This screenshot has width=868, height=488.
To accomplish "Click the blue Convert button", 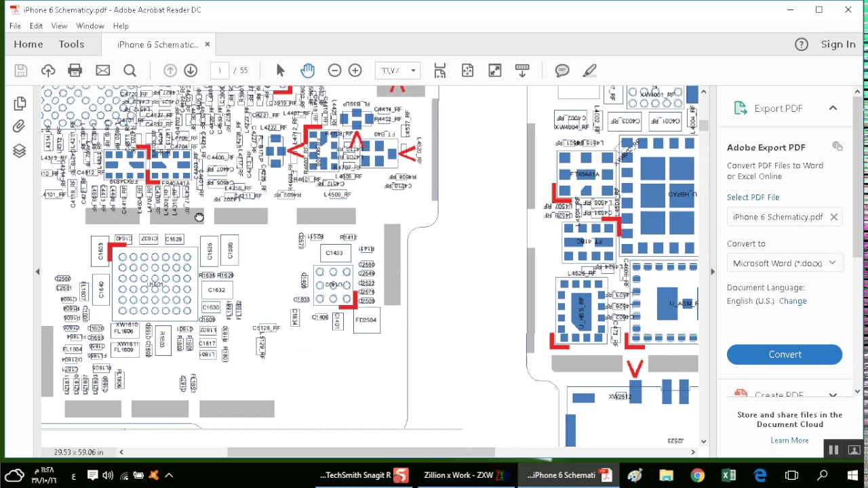I will coord(785,354).
